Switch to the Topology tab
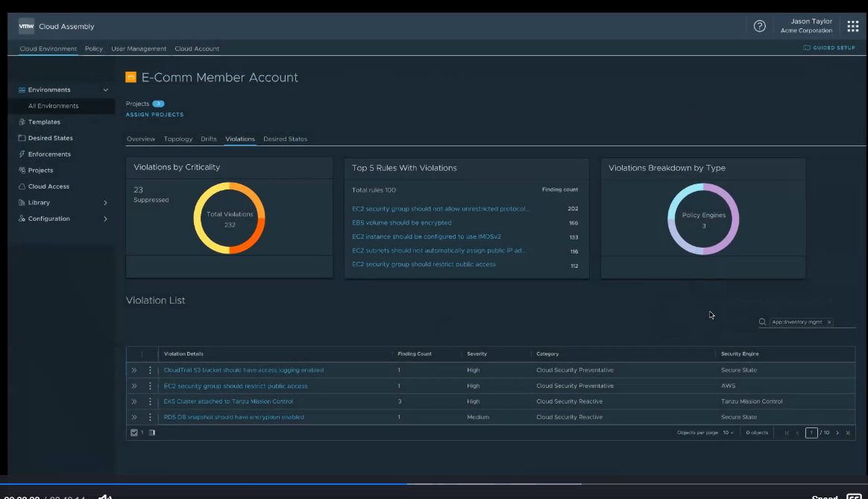The width and height of the screenshot is (868, 499). [178, 139]
